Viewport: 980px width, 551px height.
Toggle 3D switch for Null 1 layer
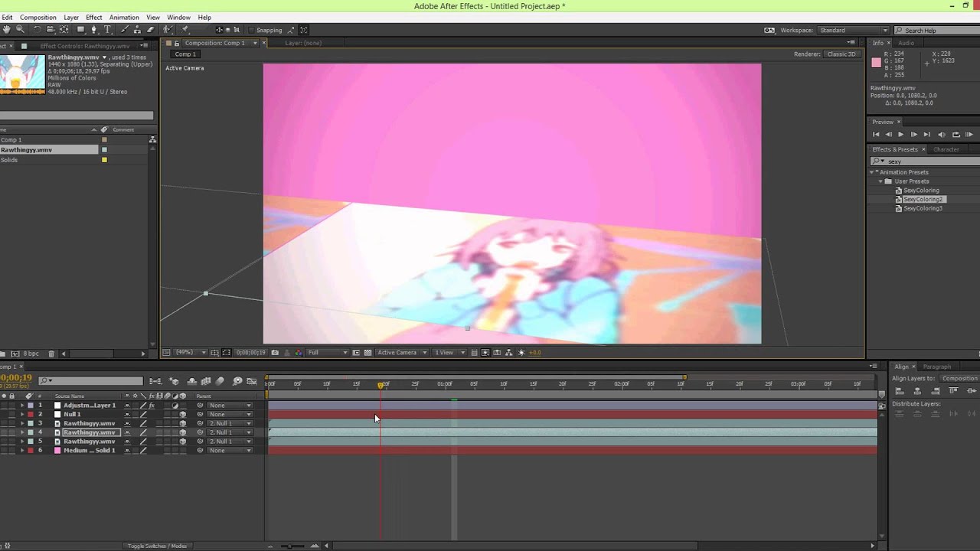tap(182, 414)
